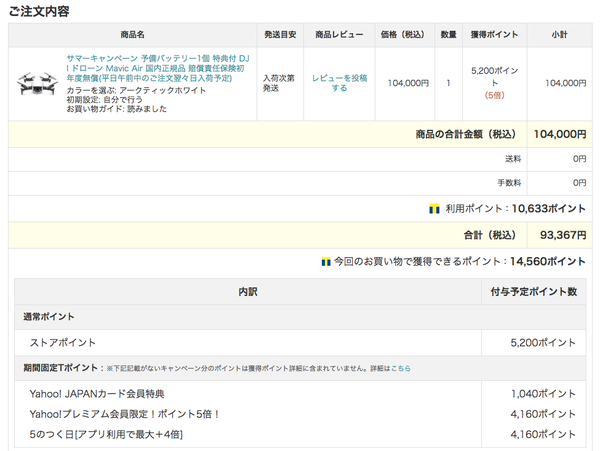Click the 入荷次第発送 shipping estimate cell
Image resolution: width=600 pixels, height=451 pixels.
279,83
